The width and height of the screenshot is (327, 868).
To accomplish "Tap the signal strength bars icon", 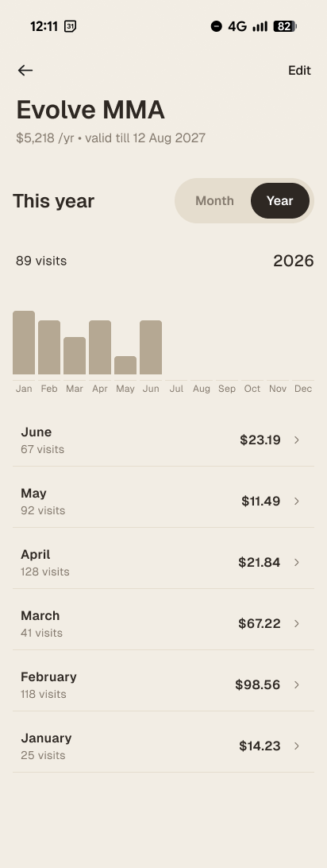I will pyautogui.click(x=260, y=26).
